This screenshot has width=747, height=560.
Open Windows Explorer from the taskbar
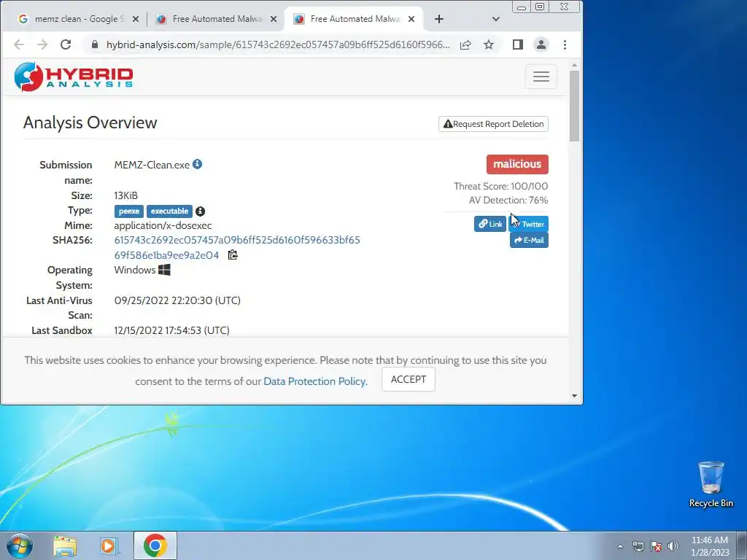pos(65,545)
